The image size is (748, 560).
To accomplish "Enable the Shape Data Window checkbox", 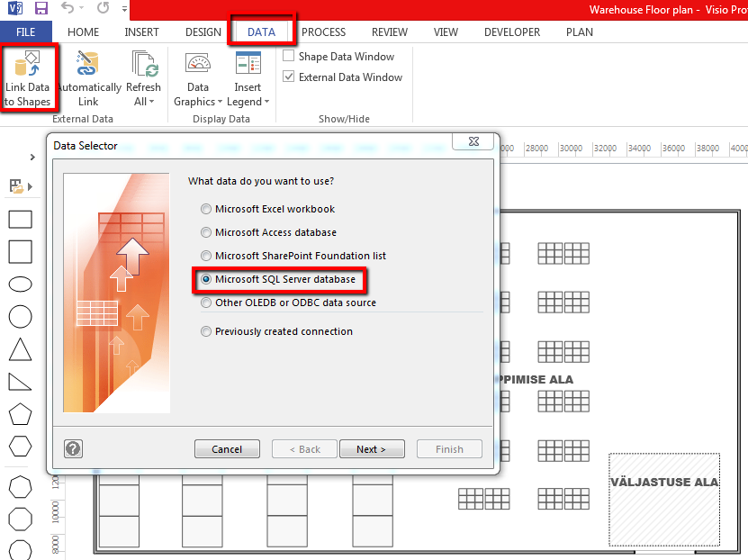I will [288, 56].
